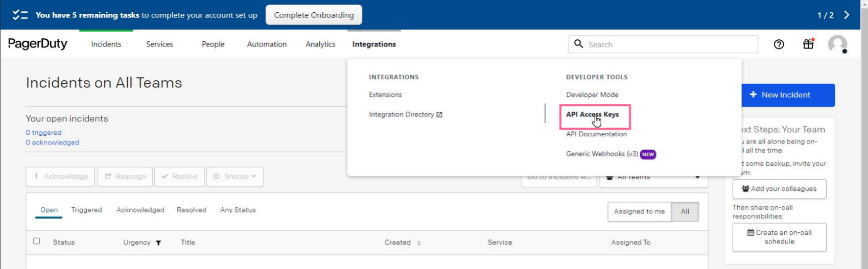The image size is (868, 269).
Task: Click the Reassign button
Action: 125,177
